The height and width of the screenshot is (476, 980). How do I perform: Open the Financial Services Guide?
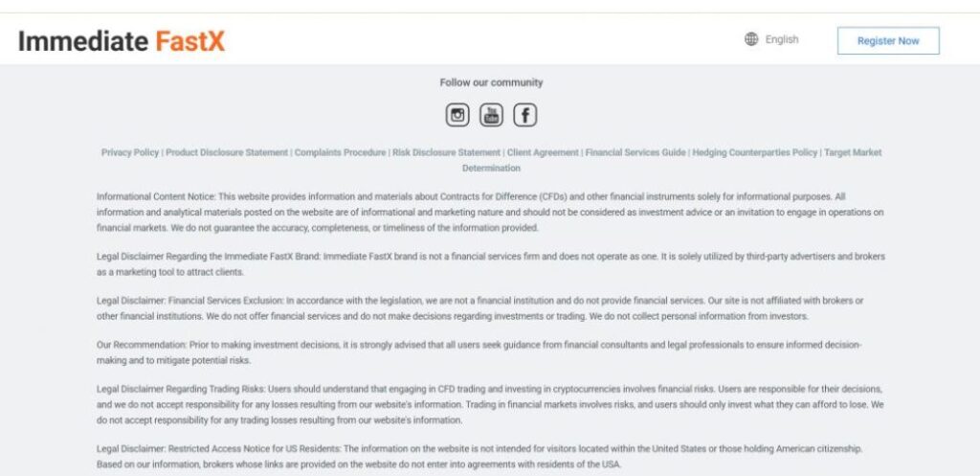[635, 152]
